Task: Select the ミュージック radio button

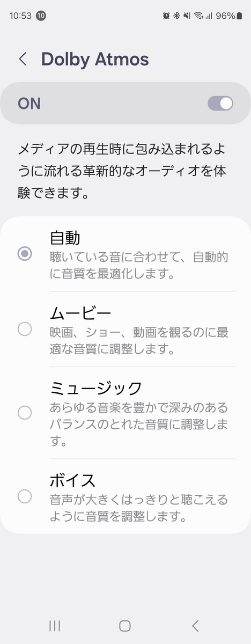Action: pyautogui.click(x=25, y=412)
